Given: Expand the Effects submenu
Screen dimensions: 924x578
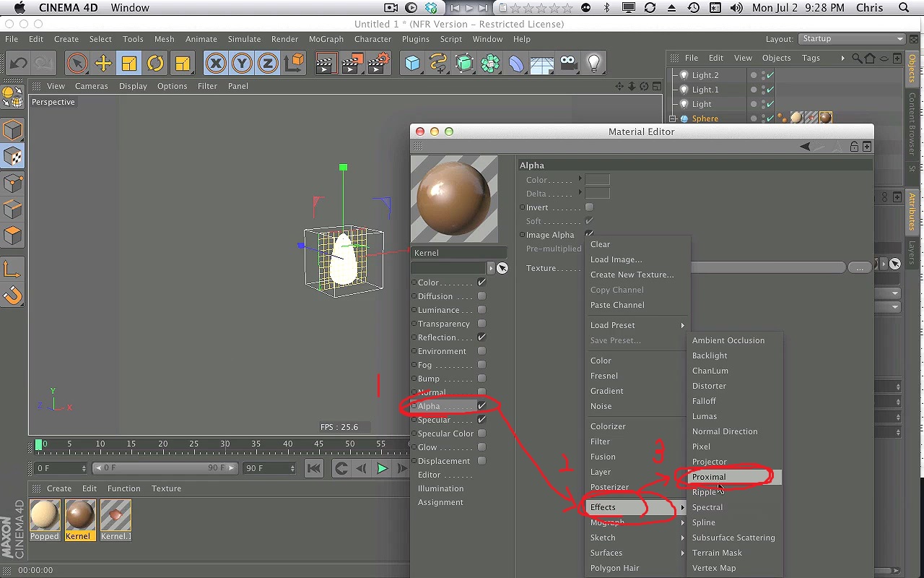Looking at the screenshot, I should (637, 507).
